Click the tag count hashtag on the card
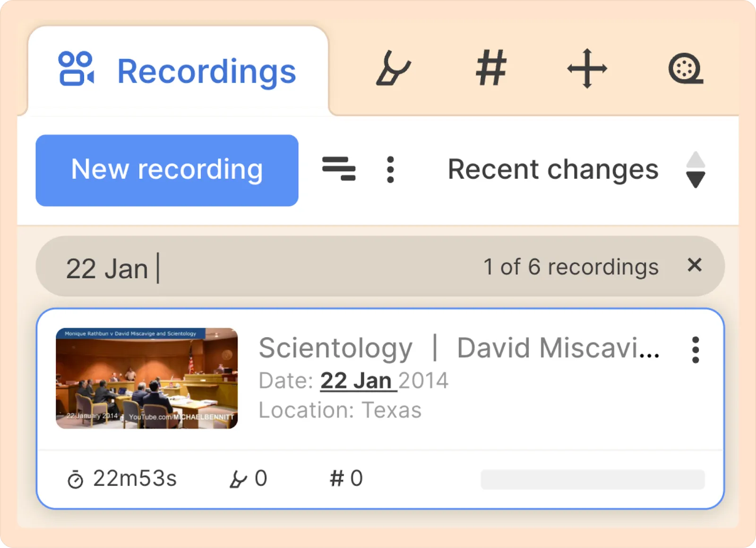The width and height of the screenshot is (756, 548). click(x=346, y=478)
